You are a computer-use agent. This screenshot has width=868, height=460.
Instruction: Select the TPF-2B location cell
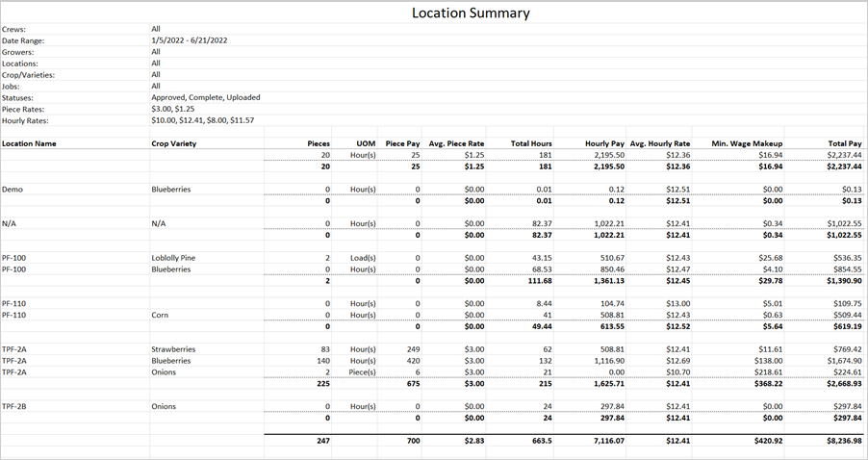[x=13, y=406]
